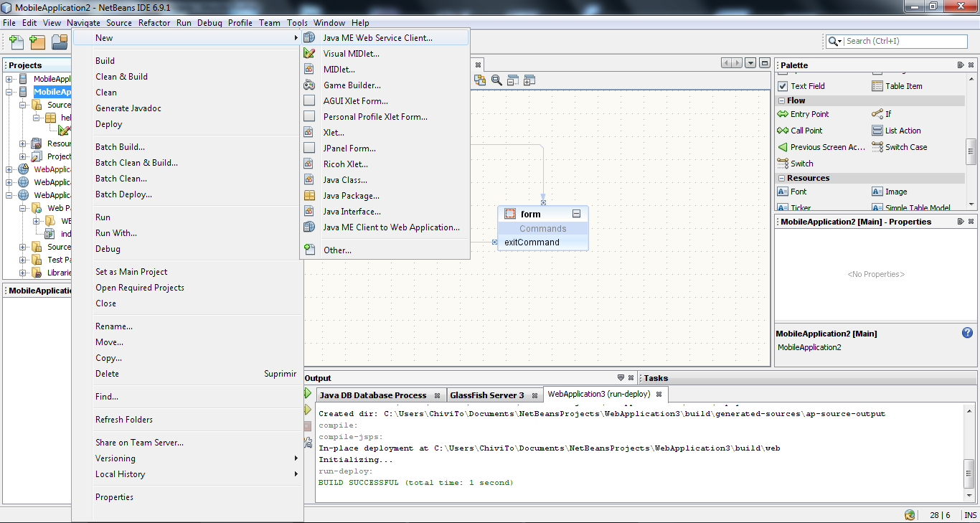Viewport: 980px width, 523px height.
Task: Collapse the Flow category in the Palette
Action: [x=782, y=101]
